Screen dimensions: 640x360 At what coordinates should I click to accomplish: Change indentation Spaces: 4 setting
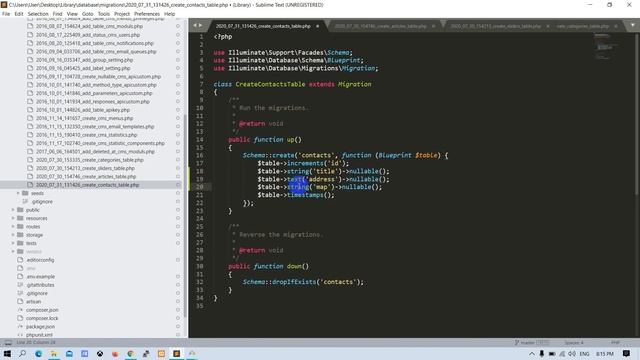pyautogui.click(x=574, y=342)
